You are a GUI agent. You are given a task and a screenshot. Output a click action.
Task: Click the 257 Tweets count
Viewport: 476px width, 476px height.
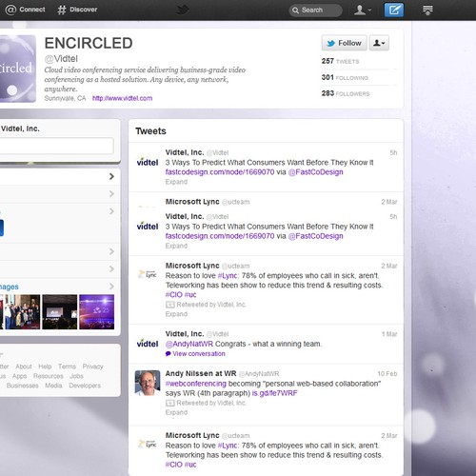[x=340, y=61]
